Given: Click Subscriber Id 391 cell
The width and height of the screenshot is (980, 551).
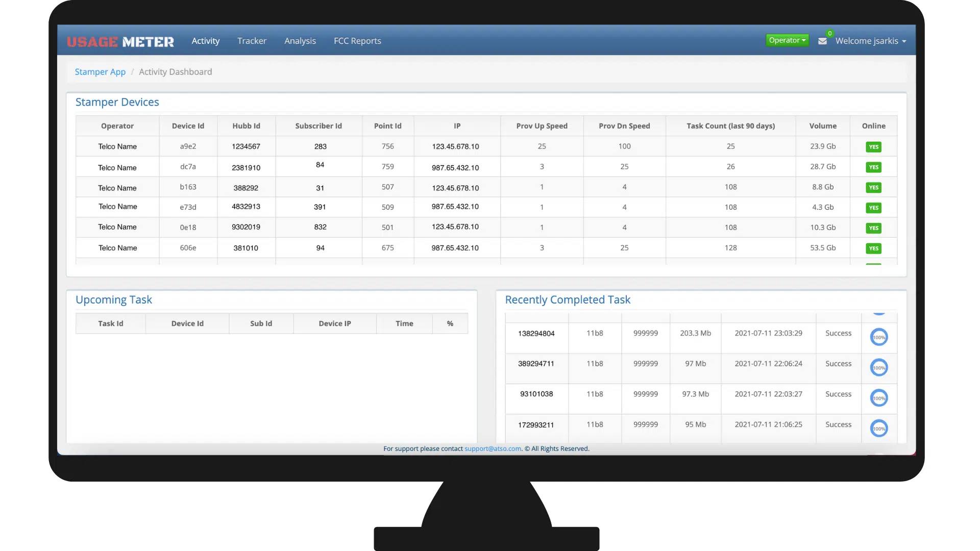Looking at the screenshot, I should [x=320, y=207].
